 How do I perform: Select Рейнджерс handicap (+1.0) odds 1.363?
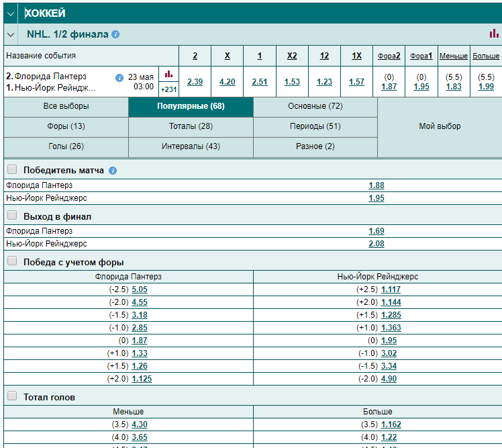(x=391, y=328)
